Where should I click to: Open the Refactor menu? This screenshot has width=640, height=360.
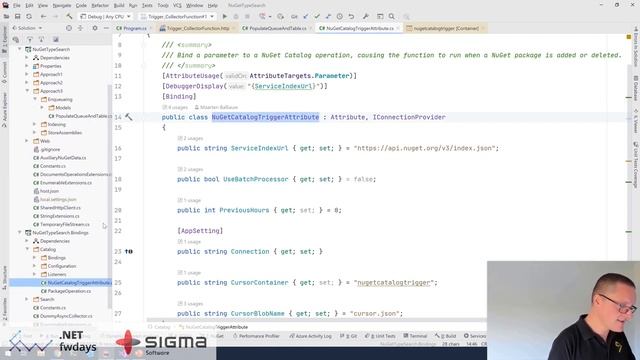100,5
